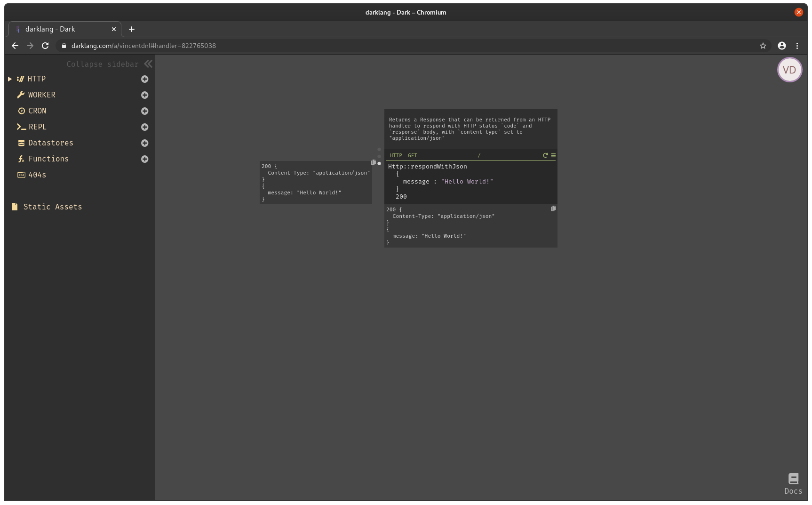
Task: Click the 'message' key in handler code
Action: [416, 182]
